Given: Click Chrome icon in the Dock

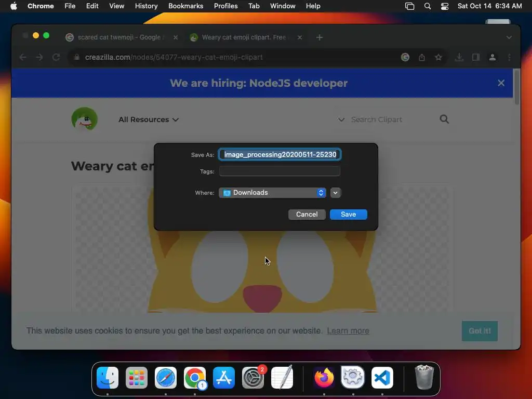Looking at the screenshot, I should 195,378.
